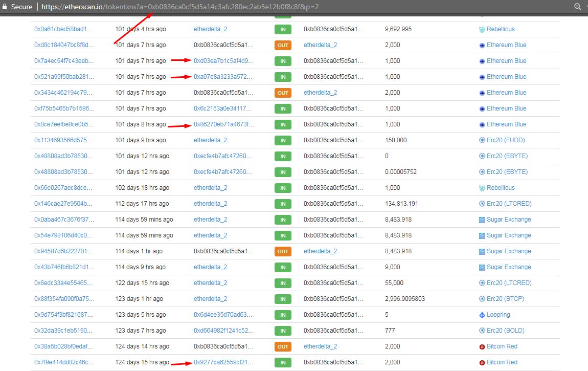Viewport: 588px width, 371px height.
Task: Open Erc20 (BTCP) token link
Action: (506, 299)
